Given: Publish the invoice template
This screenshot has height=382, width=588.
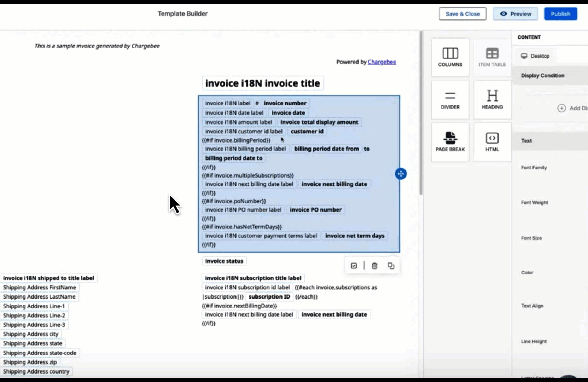Looking at the screenshot, I should point(560,14).
